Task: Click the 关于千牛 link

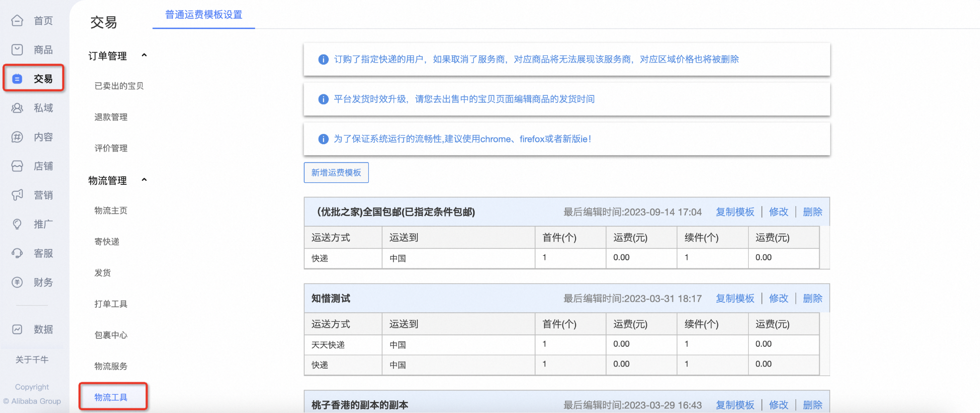Action: pyautogui.click(x=32, y=360)
